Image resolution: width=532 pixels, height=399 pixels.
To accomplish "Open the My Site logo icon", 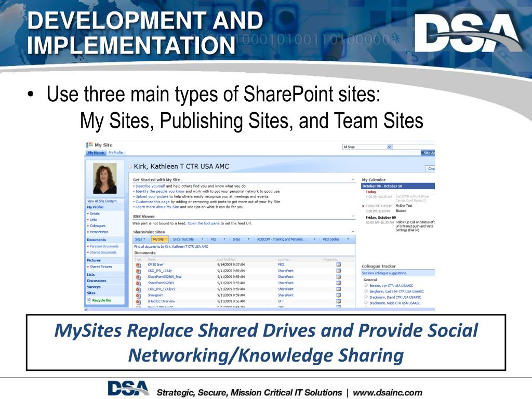I will 89,145.
